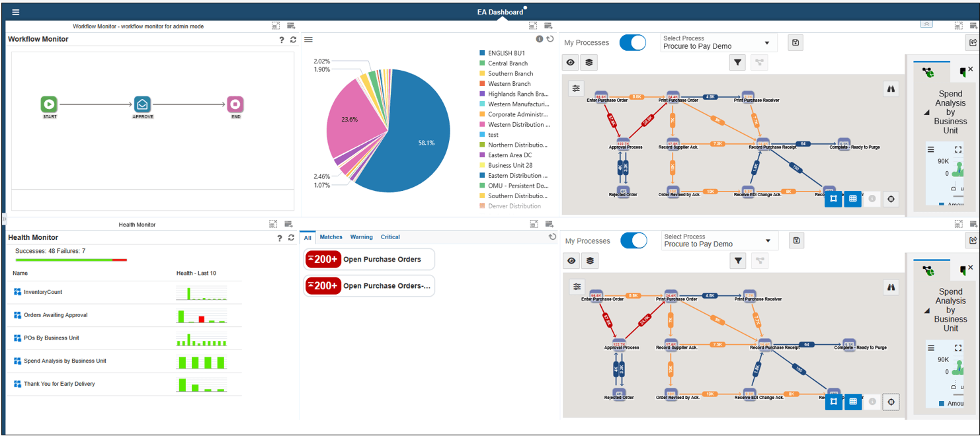Open layers button in upper process viewer
980x436 pixels.
[x=589, y=63]
